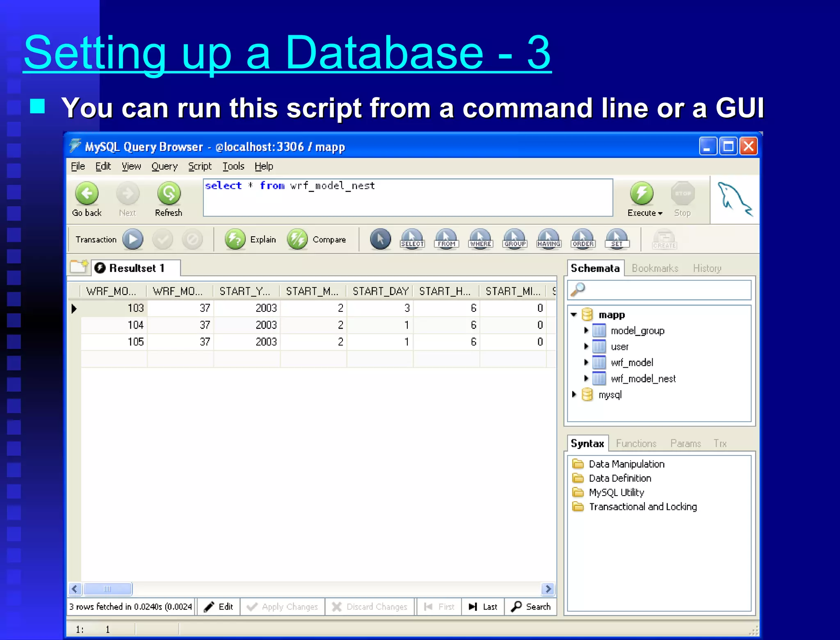Click the Compare resultsets icon
This screenshot has height=640, width=840.
(297, 239)
